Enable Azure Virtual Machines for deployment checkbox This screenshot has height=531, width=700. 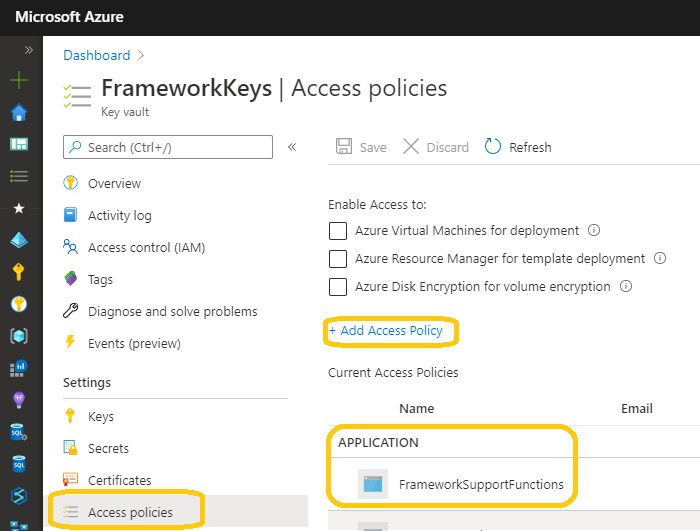(x=338, y=231)
